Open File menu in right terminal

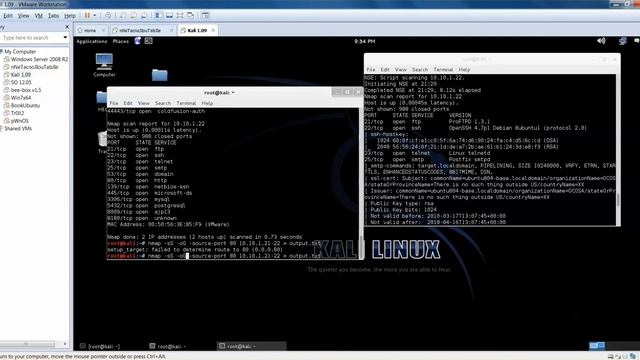pyautogui.click(x=371, y=70)
